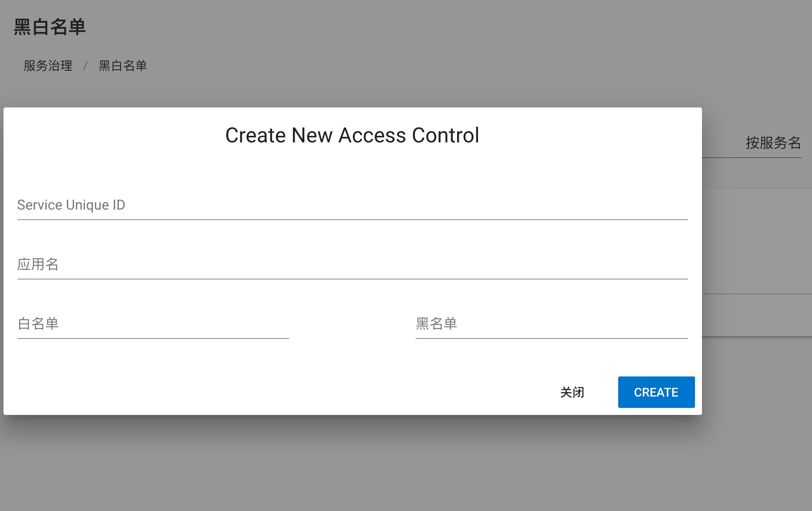Dismiss the dialog with 关闭 button
Viewport: 812px width, 511px height.
click(572, 392)
